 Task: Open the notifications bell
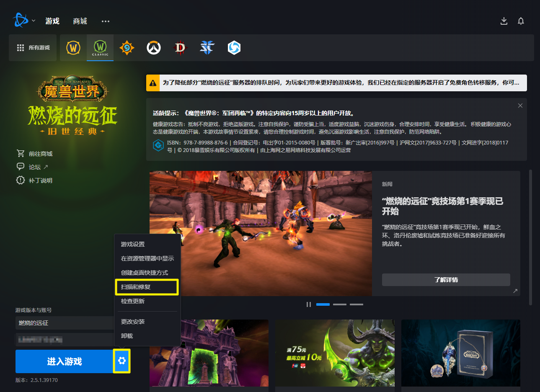521,21
